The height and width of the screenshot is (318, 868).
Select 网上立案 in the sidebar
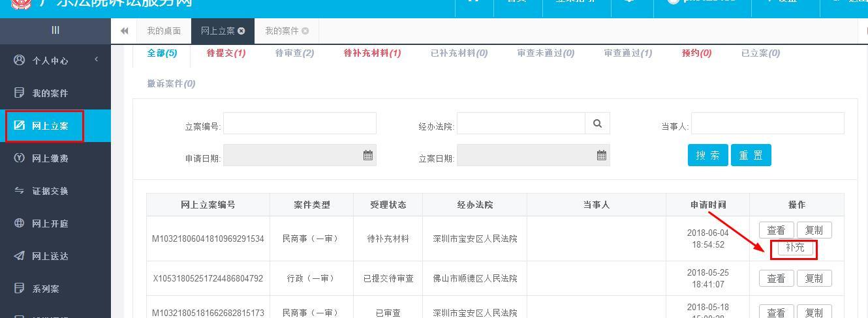click(x=55, y=126)
